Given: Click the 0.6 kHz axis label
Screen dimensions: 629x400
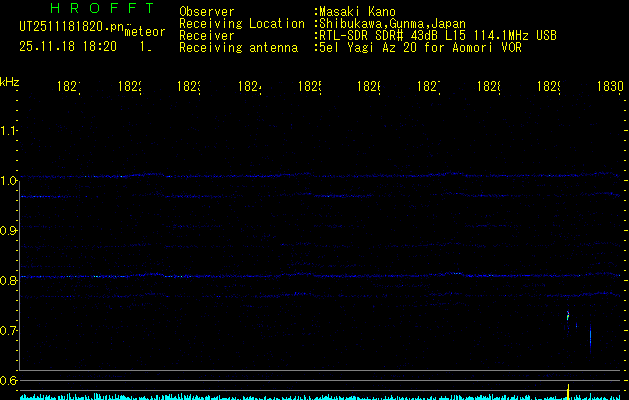Looking at the screenshot, I should coord(9,380).
